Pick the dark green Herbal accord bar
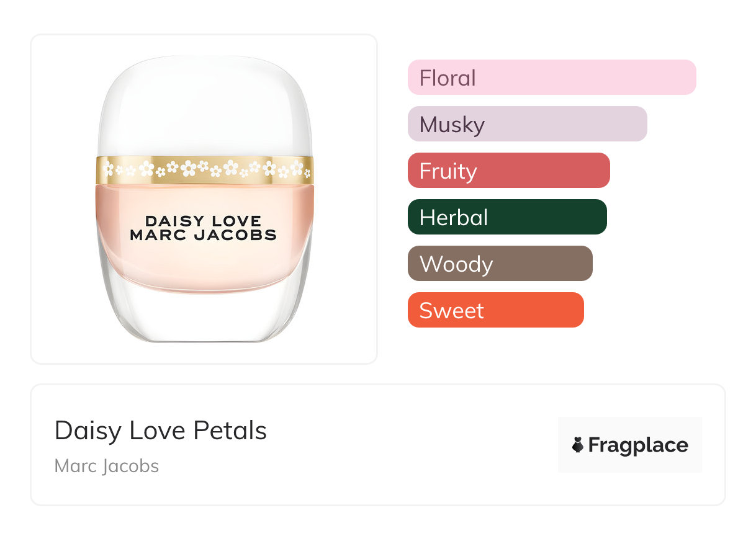Image resolution: width=756 pixels, height=536 pixels. point(506,217)
